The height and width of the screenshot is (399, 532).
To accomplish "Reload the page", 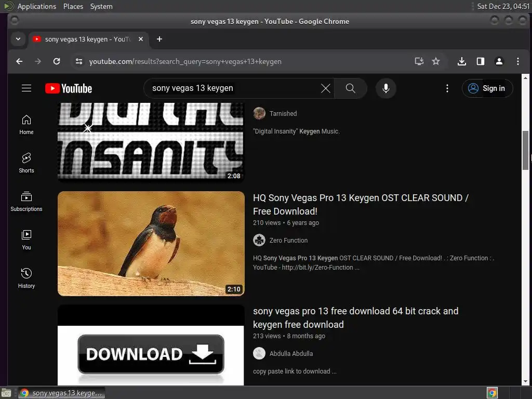I will [57, 61].
